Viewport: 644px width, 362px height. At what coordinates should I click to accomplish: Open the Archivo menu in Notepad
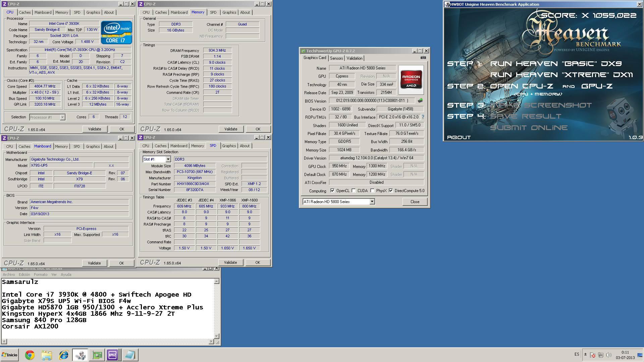(9, 275)
